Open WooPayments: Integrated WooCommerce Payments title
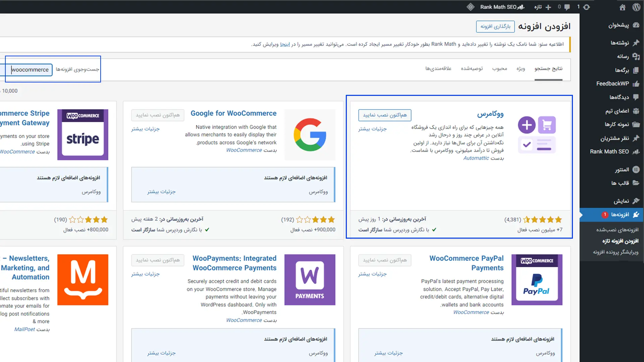Viewport: 644px width, 362px height. [234, 263]
